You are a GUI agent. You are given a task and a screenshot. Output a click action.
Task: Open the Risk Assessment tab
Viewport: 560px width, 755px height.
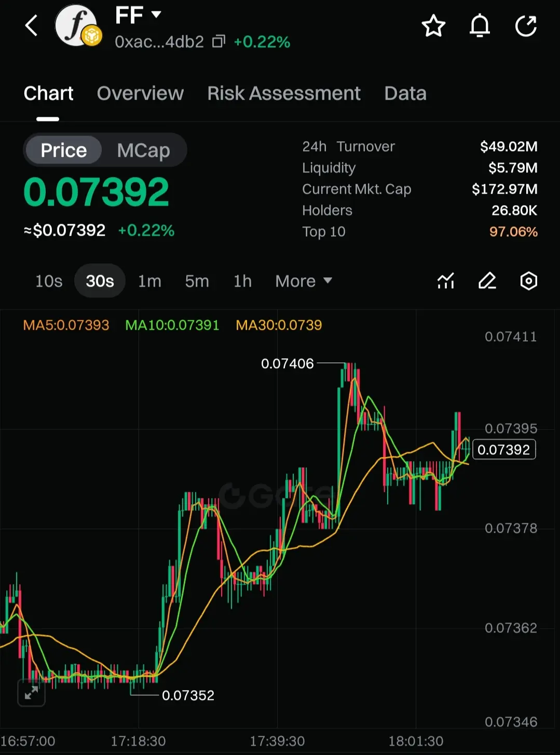click(x=284, y=93)
